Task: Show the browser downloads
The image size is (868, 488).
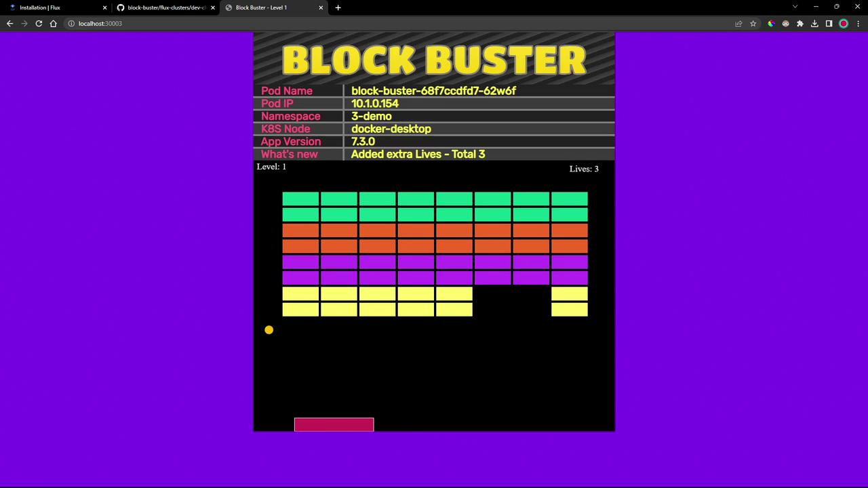Action: 814,24
